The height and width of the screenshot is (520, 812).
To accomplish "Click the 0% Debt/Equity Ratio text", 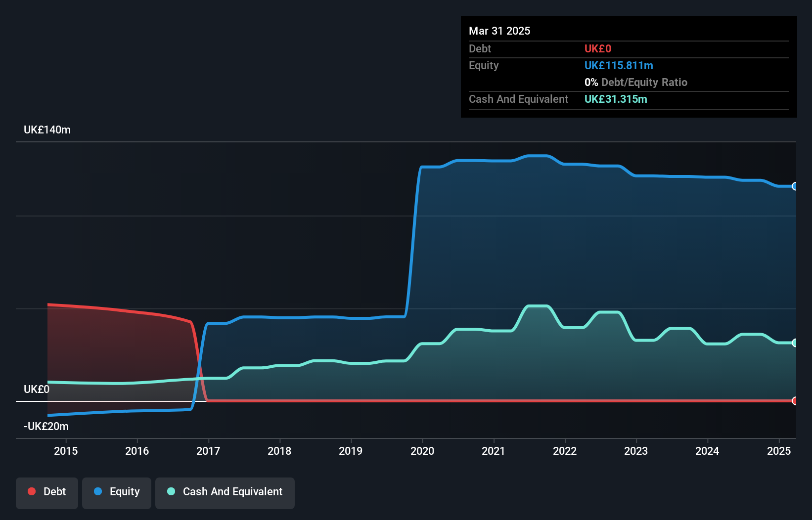I will pos(636,82).
